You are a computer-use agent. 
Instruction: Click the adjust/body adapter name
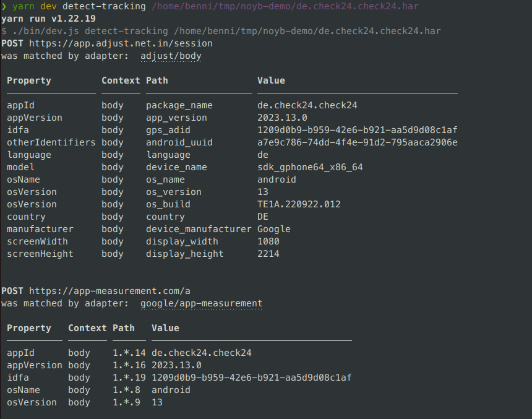point(171,56)
